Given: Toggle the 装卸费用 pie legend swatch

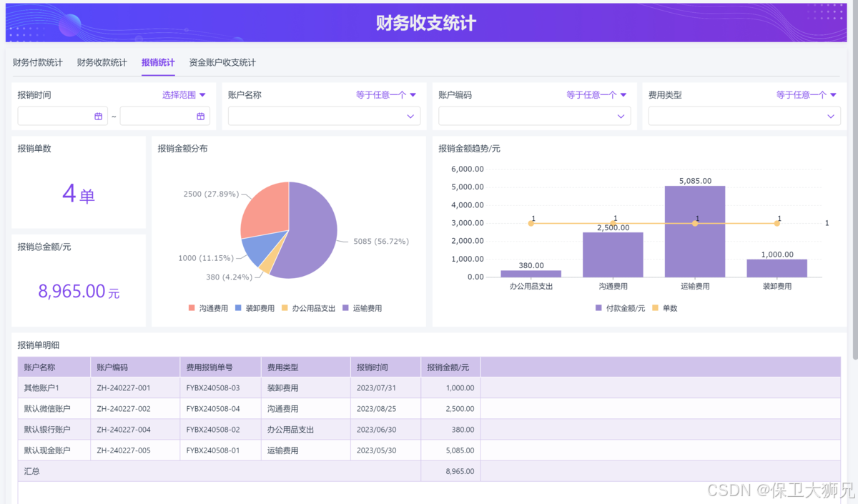Looking at the screenshot, I should coord(239,308).
